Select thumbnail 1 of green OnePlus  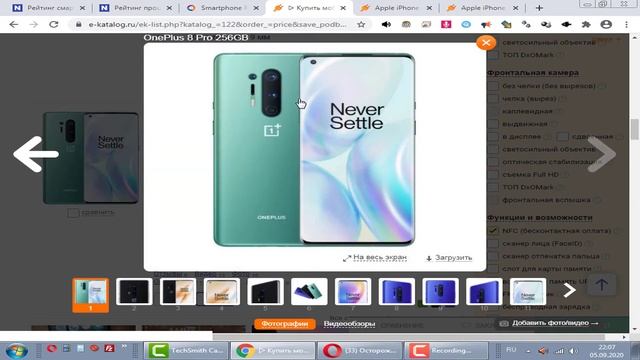click(x=91, y=295)
